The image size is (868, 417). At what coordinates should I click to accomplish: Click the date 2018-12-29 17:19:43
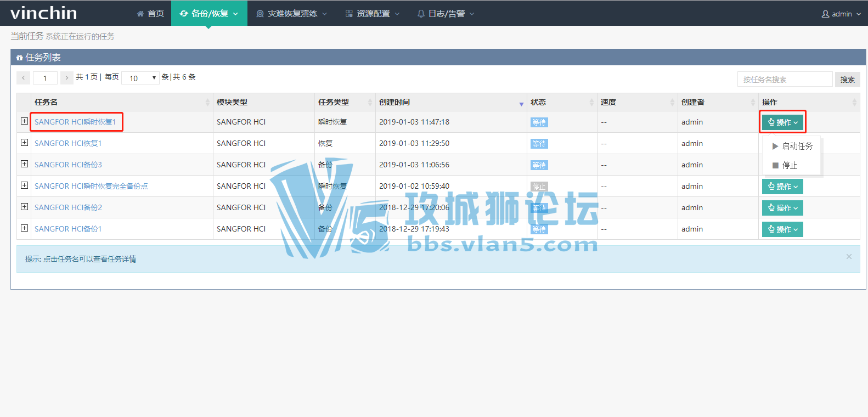click(x=414, y=229)
